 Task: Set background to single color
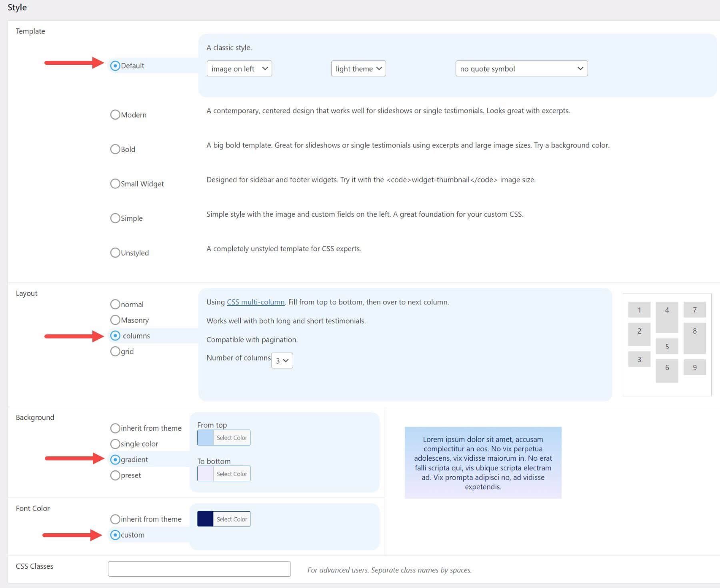115,444
